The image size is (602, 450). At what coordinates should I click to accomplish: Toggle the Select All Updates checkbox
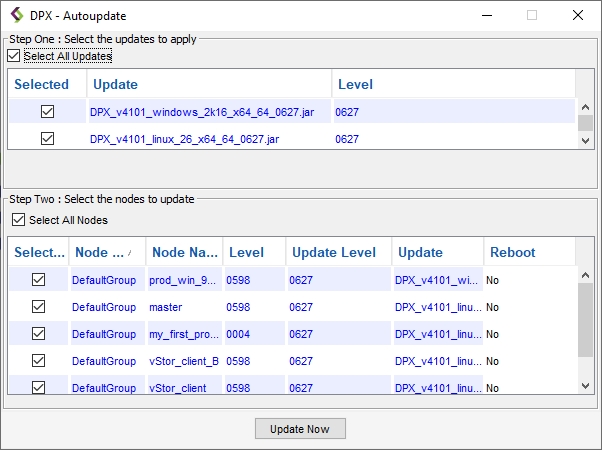[x=13, y=56]
